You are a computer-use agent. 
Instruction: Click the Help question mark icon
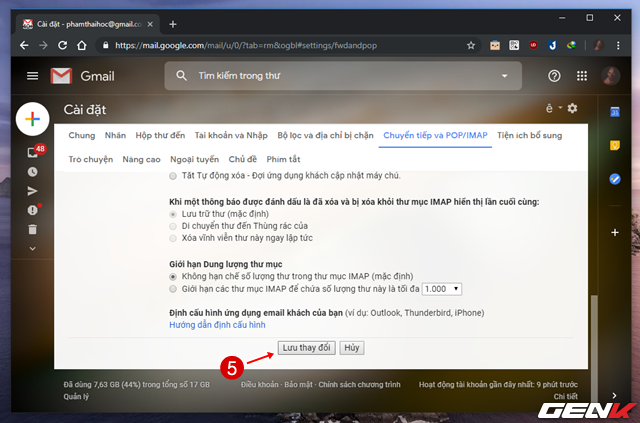554,76
